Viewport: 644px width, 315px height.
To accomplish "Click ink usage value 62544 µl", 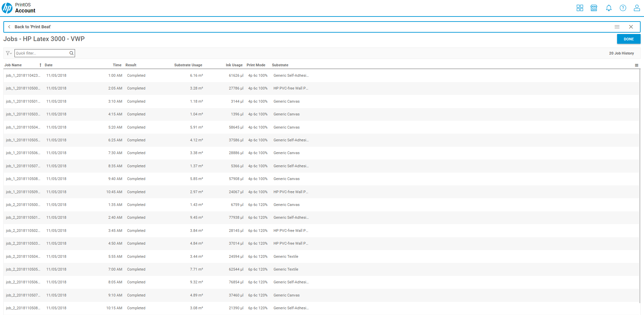I will coord(236,270).
